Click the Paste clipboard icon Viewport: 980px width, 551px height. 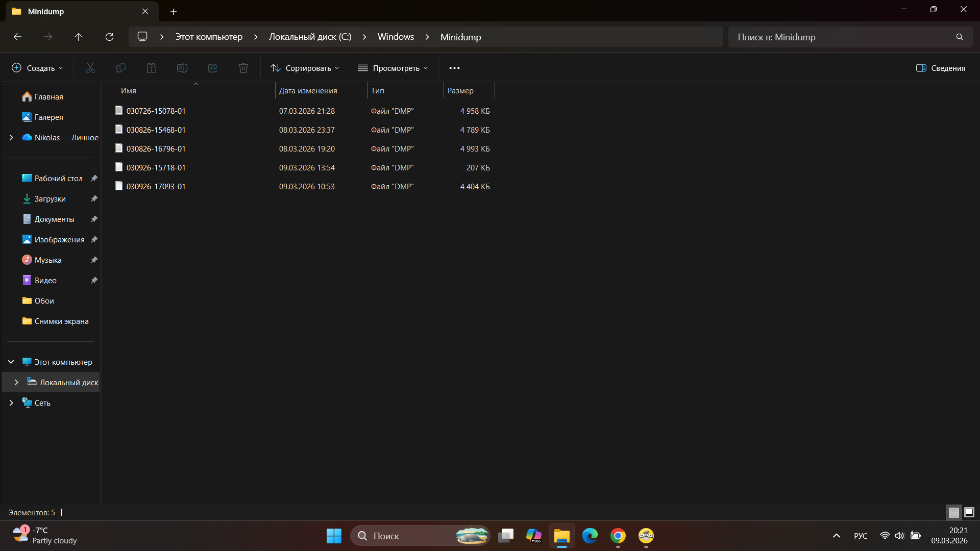tap(152, 68)
